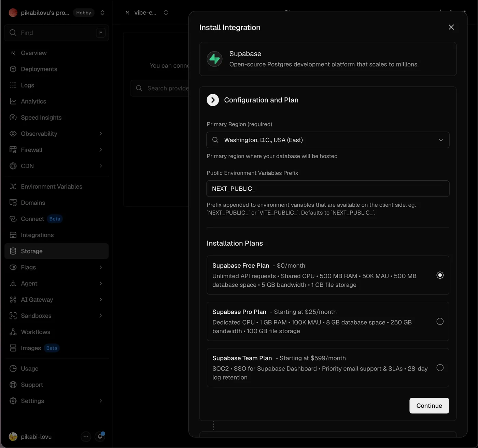Screen dimensions: 478x448
Task: Open Overview in the sidebar
Action: (x=56, y=53)
